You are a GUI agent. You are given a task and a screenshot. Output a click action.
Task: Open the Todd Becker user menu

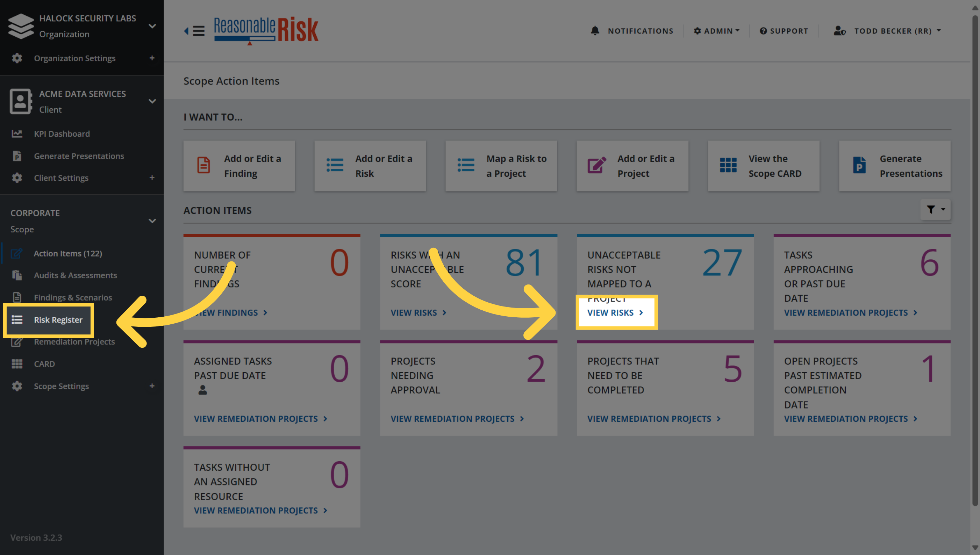pyautogui.click(x=887, y=31)
